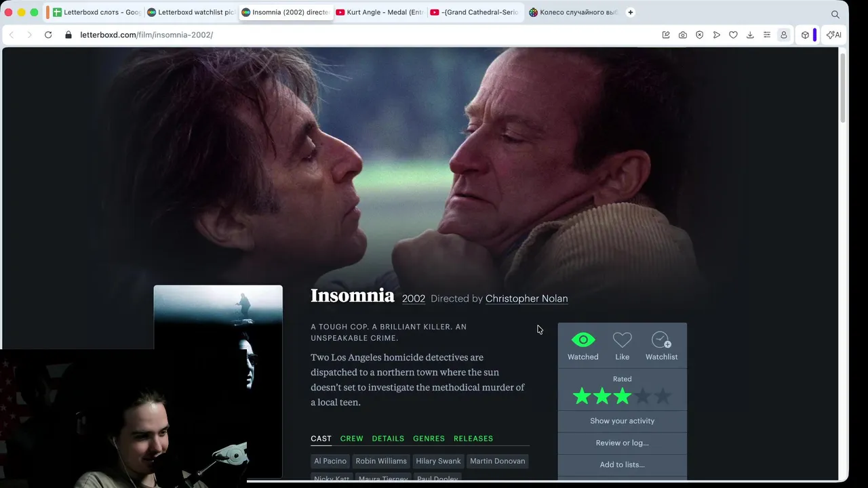
Task: Open the DETAILS tab
Action: [x=388, y=439]
